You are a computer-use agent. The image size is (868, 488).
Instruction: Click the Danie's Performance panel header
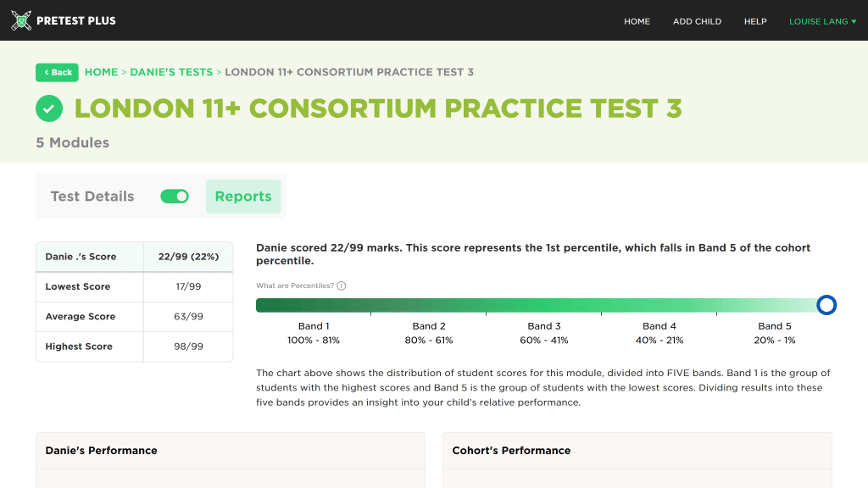pyautogui.click(x=102, y=450)
